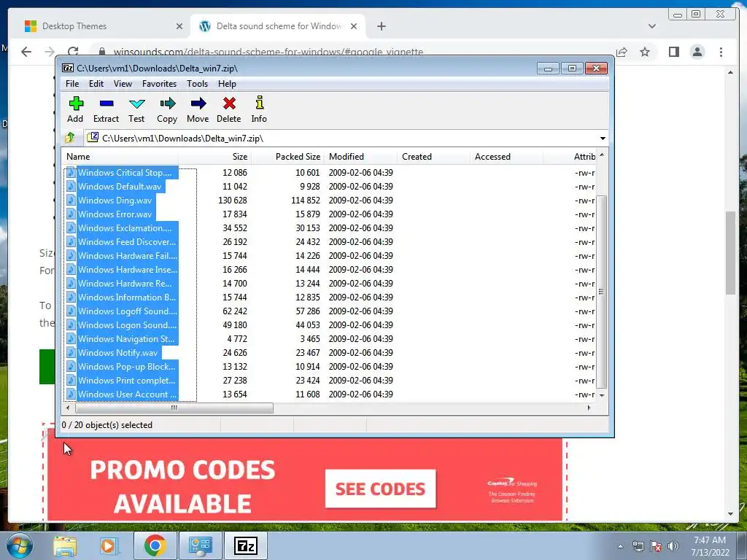The height and width of the screenshot is (560, 747).
Task: Select Windows Information B file
Action: (x=122, y=297)
